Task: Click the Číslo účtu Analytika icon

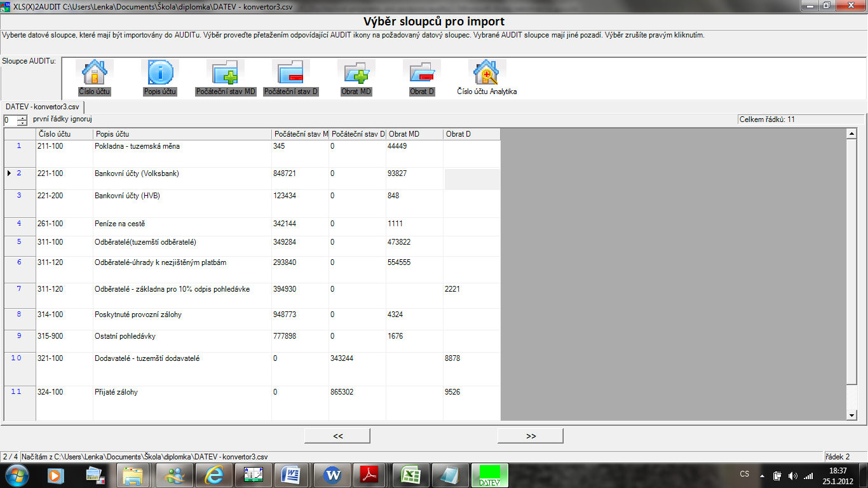Action: [487, 72]
